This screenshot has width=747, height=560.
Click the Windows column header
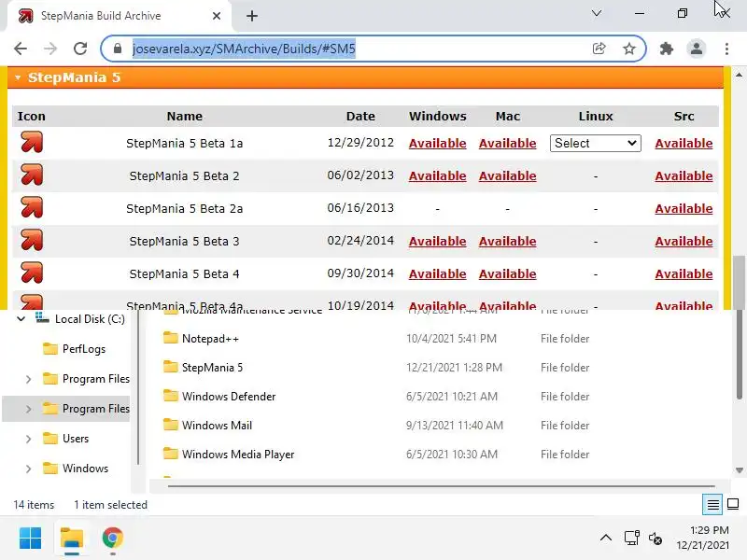pos(437,116)
